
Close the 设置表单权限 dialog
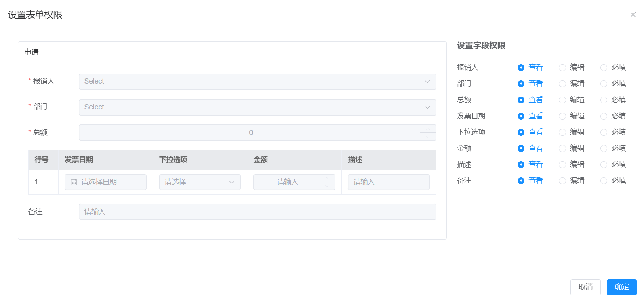[633, 15]
